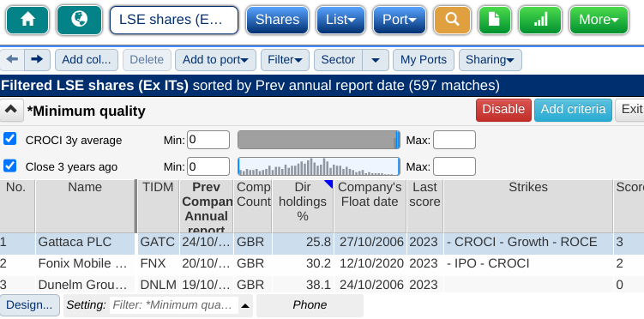Viewport: 644px width, 319px height.
Task: Sort by the Name column header
Action: [85, 206]
